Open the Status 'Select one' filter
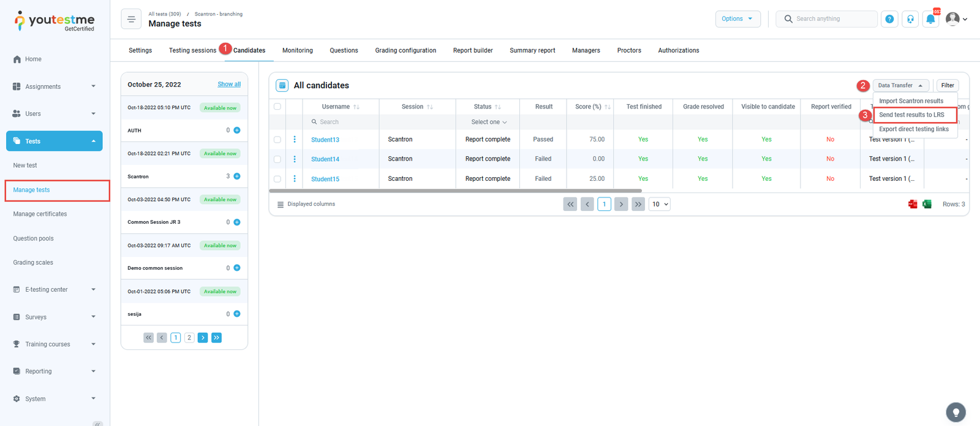Viewport: 980px width, 426px height. pyautogui.click(x=488, y=122)
